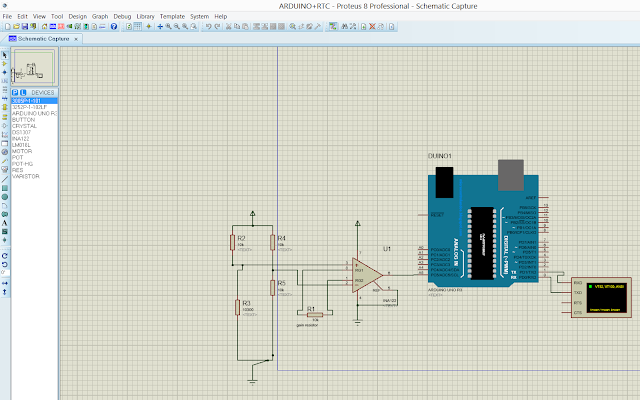
Task: Select the 2D graphics circle tool
Action: [5, 196]
